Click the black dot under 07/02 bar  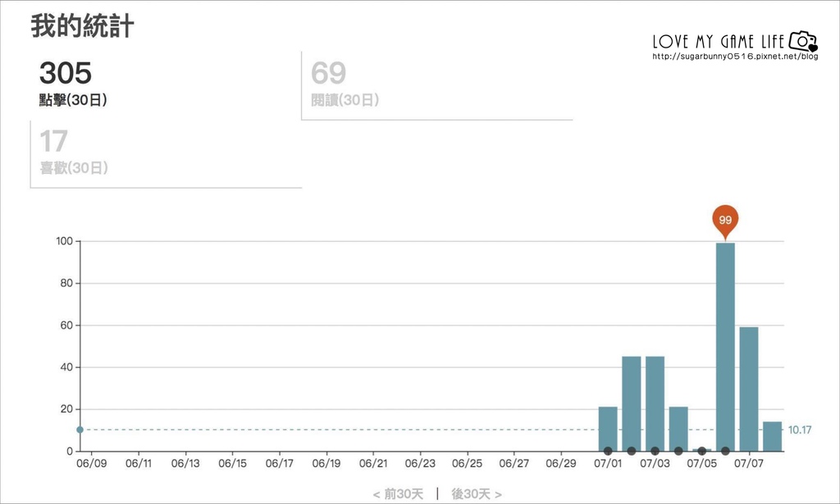(632, 451)
